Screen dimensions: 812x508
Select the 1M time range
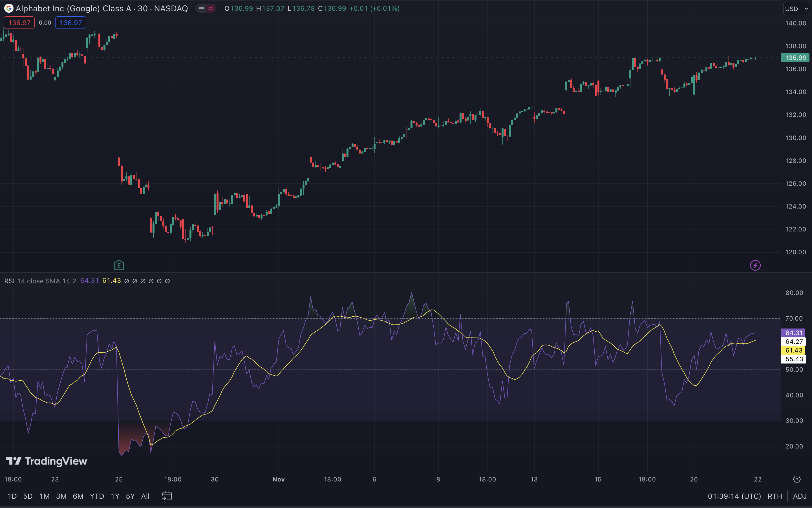(44, 496)
